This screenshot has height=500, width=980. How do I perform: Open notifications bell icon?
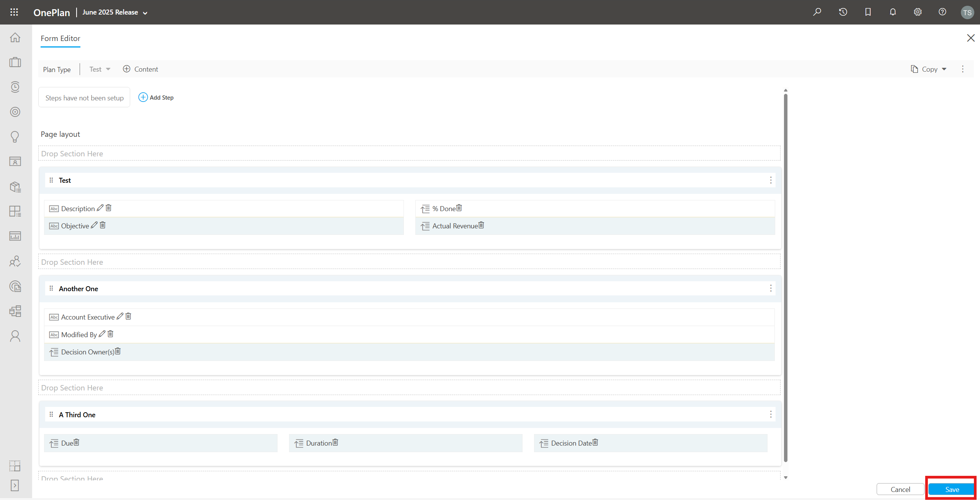tap(893, 12)
